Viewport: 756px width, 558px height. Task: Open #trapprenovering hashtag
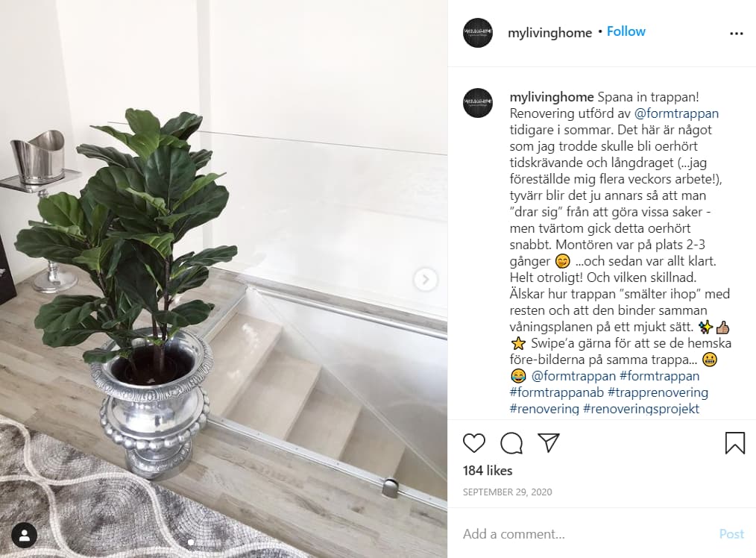pos(658,392)
